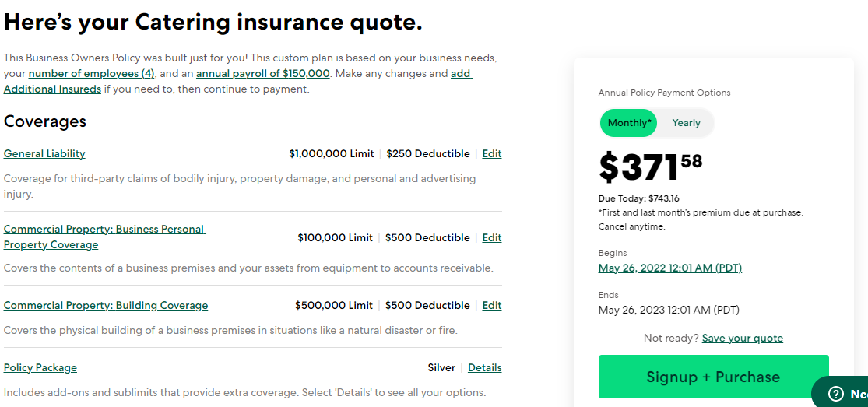The width and height of the screenshot is (868, 407).
Task: Click the Policy Package link
Action: click(40, 368)
